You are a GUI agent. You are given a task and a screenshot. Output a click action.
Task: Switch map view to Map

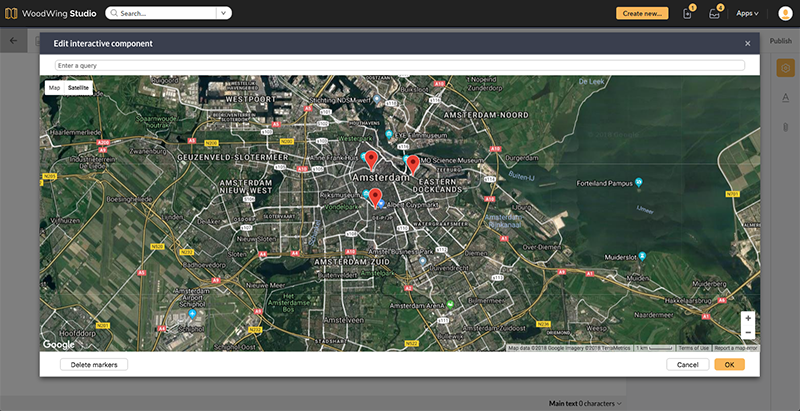[55, 88]
